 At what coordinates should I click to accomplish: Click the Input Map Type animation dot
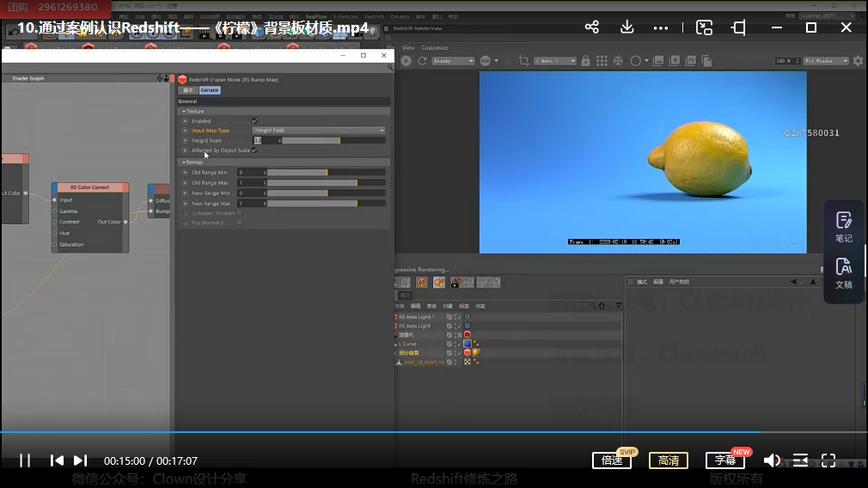point(186,131)
